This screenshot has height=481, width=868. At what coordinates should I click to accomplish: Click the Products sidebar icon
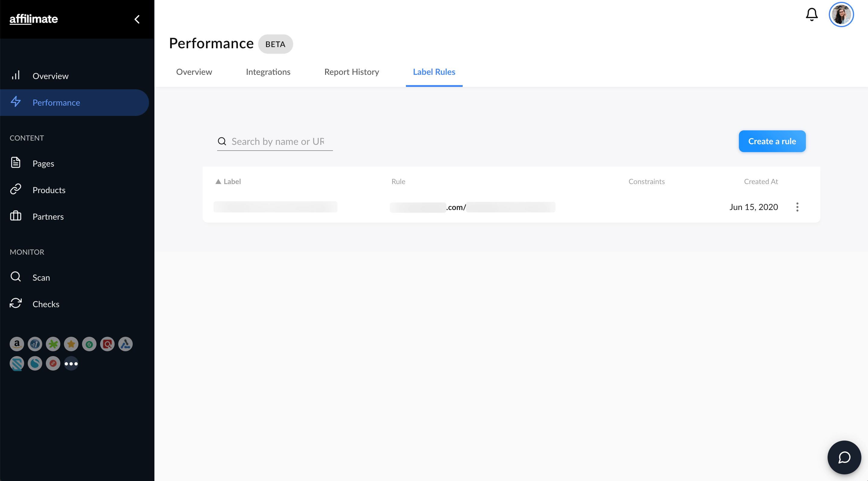(x=16, y=190)
